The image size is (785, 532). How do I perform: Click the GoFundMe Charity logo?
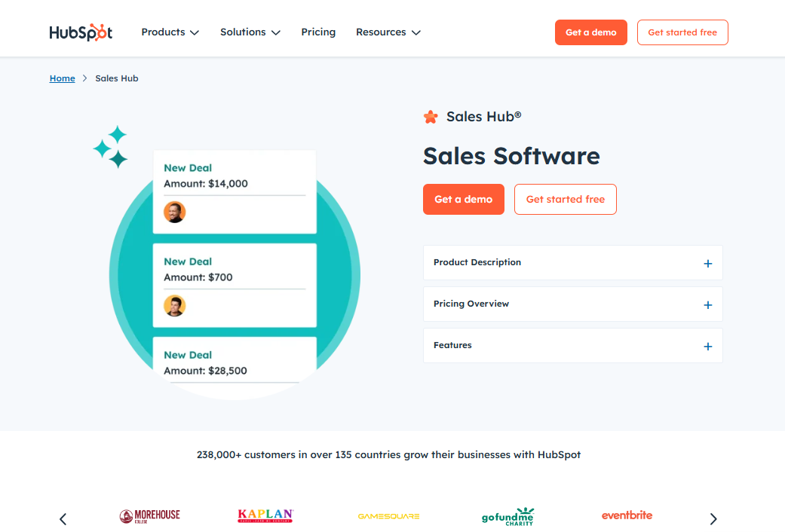pos(507,516)
